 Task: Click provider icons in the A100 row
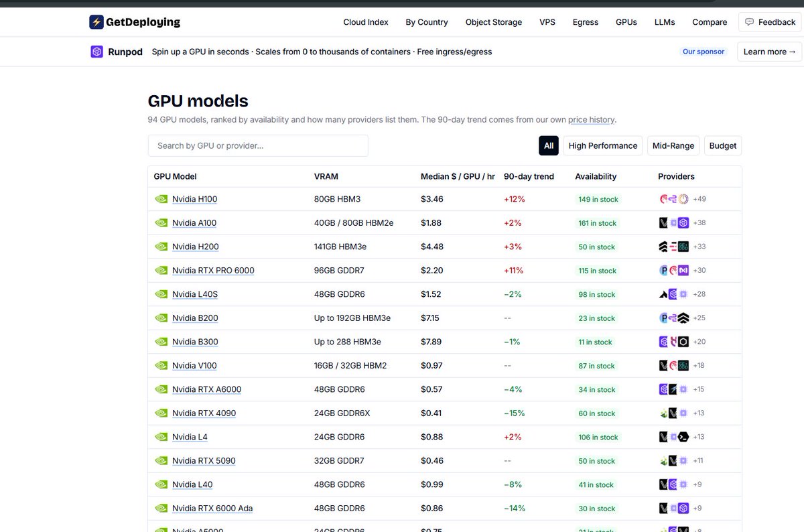pyautogui.click(x=674, y=223)
